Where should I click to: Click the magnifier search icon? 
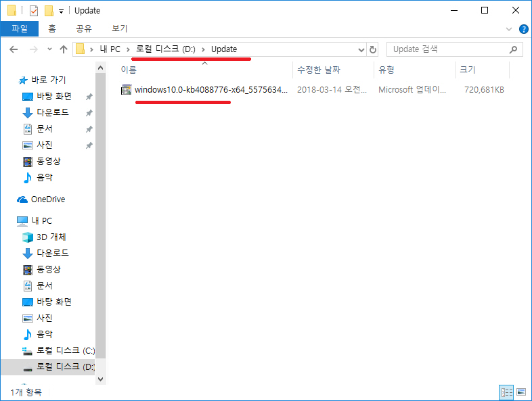coord(513,49)
